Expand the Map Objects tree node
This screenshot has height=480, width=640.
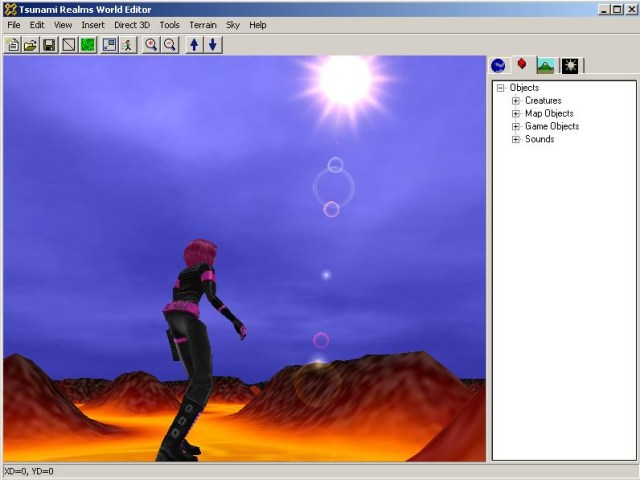[x=516, y=113]
